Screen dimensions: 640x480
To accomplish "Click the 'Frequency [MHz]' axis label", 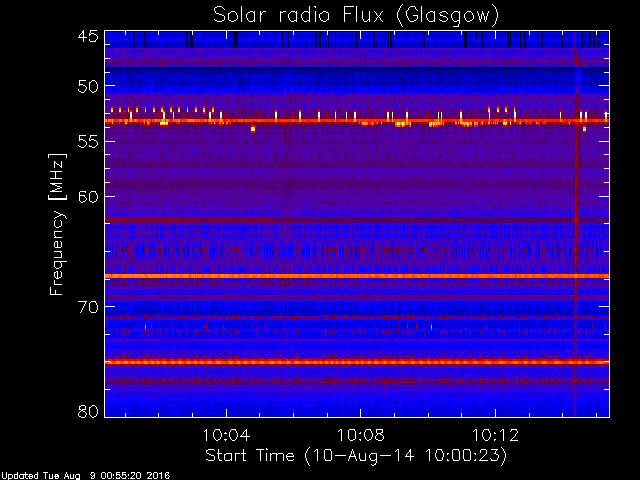I will (57, 224).
